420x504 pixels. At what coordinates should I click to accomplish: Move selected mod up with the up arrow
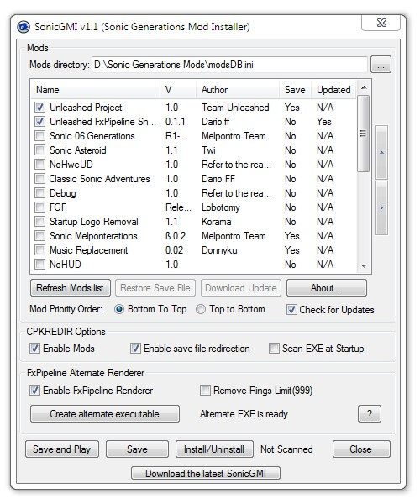coord(381,152)
